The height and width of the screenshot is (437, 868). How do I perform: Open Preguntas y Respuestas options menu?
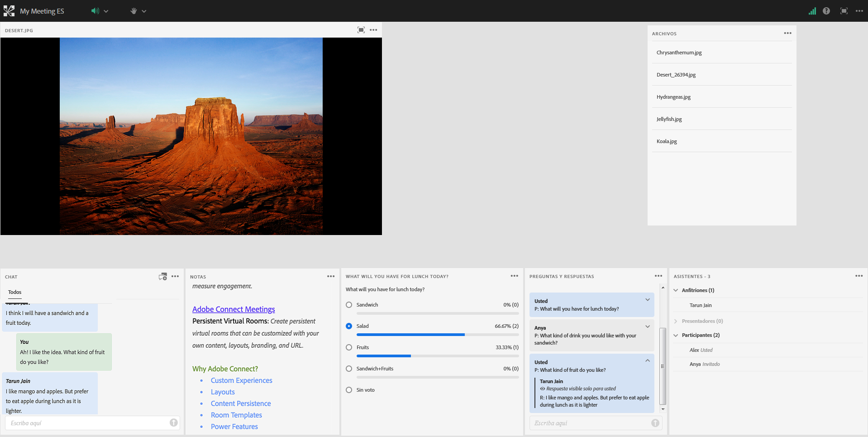coord(658,276)
